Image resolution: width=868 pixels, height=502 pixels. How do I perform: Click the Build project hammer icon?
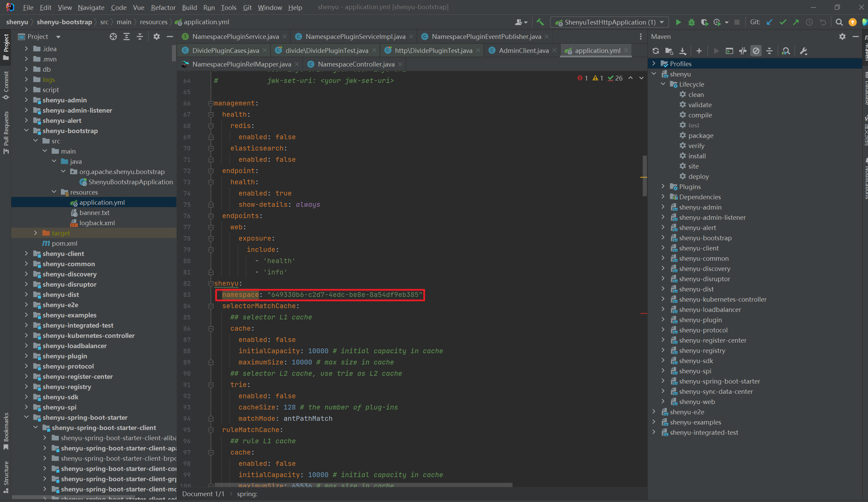540,23
